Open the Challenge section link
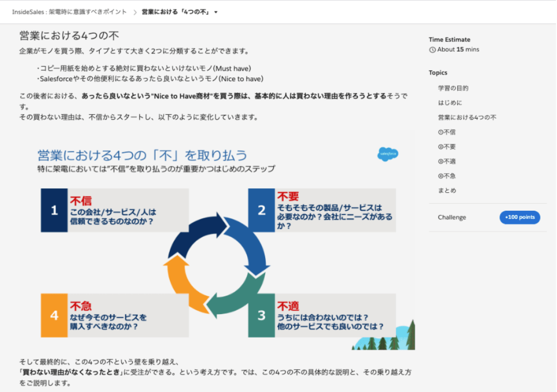The width and height of the screenshot is (557, 392). [x=452, y=217]
